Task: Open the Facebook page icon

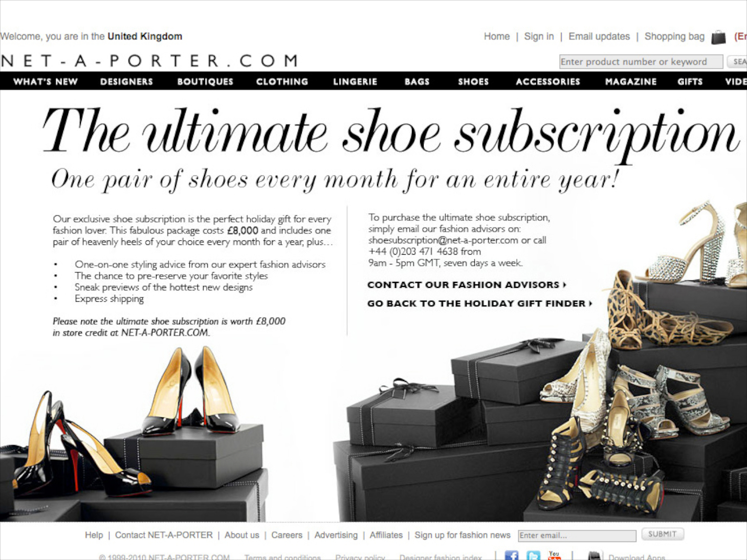Action: point(511,556)
